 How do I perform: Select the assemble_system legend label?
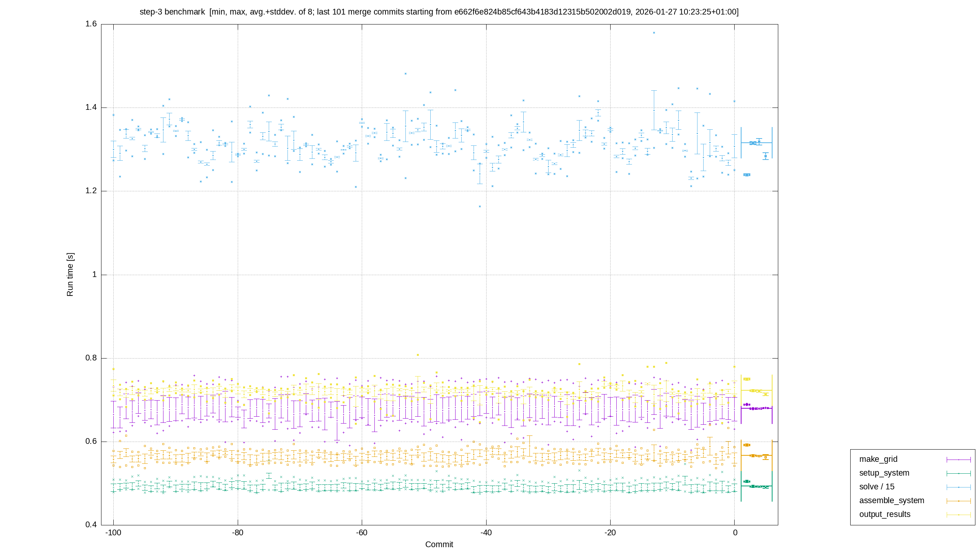(x=892, y=500)
